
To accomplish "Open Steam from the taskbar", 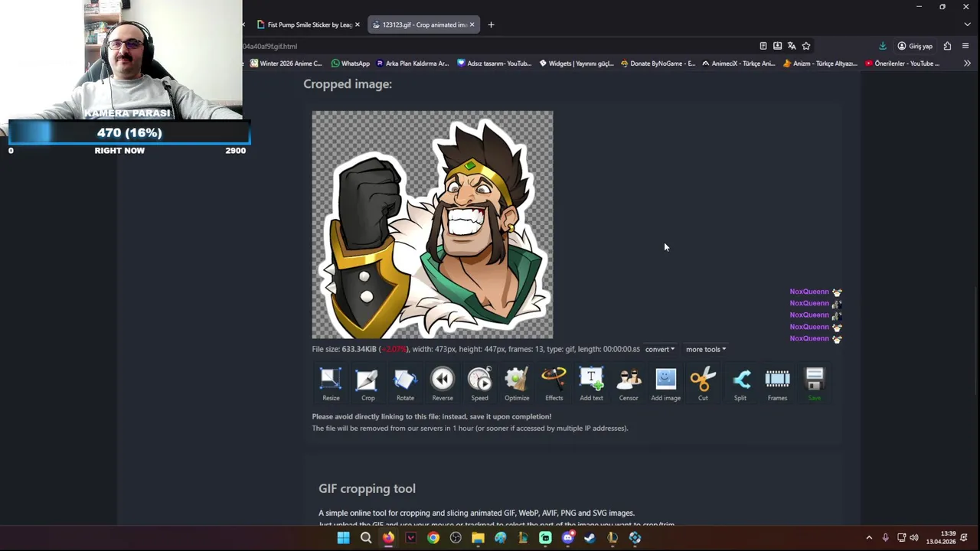I will pos(590,538).
